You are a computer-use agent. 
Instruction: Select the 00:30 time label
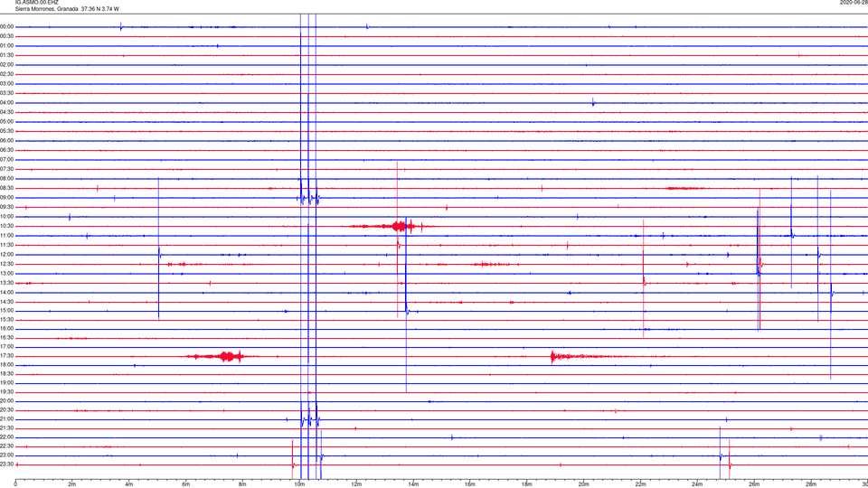[x=6, y=36]
